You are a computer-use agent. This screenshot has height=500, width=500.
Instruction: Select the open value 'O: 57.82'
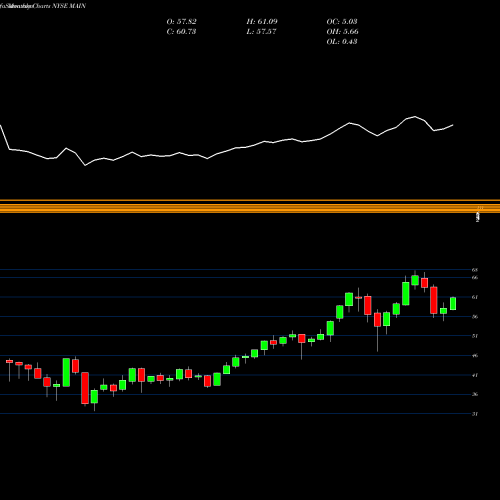[x=181, y=22]
